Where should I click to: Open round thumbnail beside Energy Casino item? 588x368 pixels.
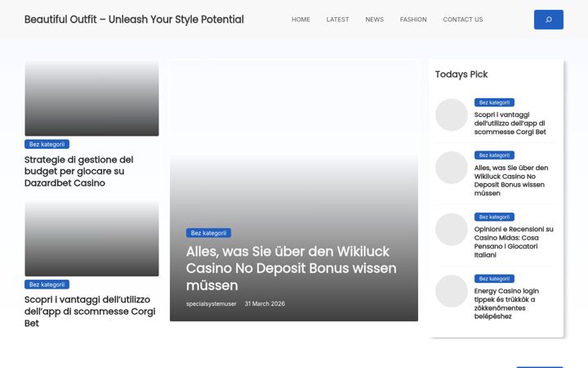tap(452, 291)
